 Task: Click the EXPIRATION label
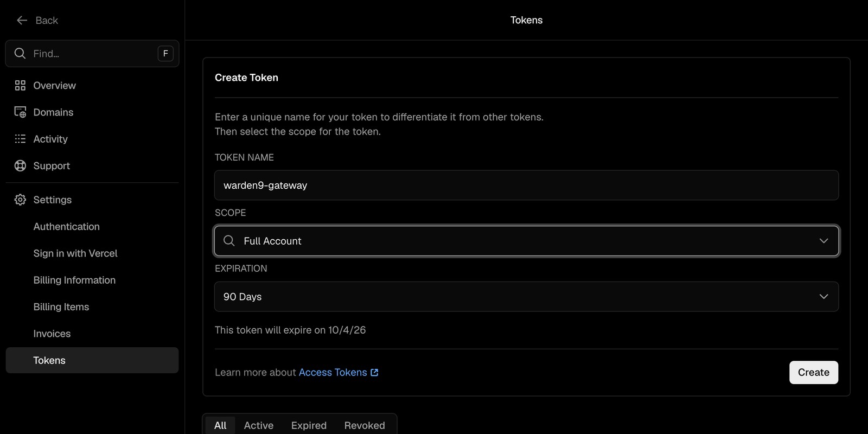(x=241, y=269)
